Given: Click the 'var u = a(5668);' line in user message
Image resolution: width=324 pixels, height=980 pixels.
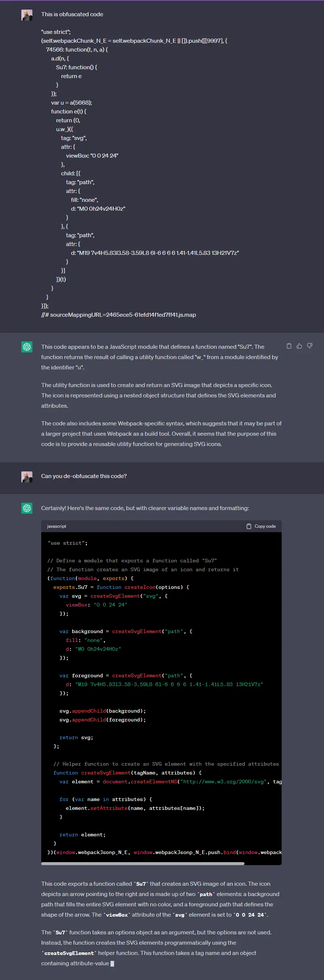Looking at the screenshot, I should [71, 103].
